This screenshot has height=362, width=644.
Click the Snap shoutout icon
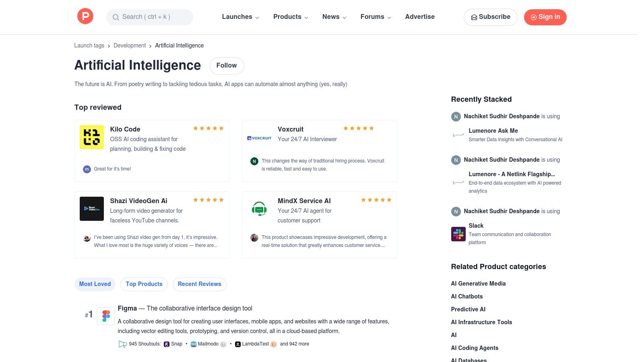167,344
